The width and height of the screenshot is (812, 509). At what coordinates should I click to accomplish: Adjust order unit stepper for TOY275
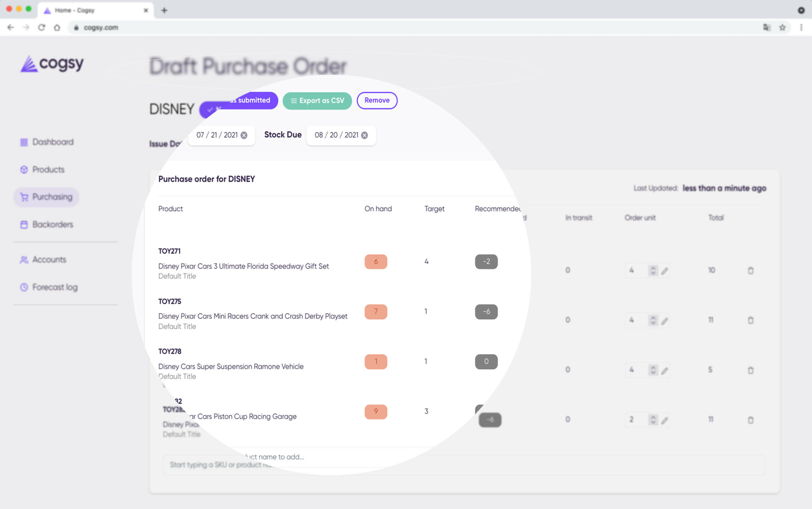(653, 320)
